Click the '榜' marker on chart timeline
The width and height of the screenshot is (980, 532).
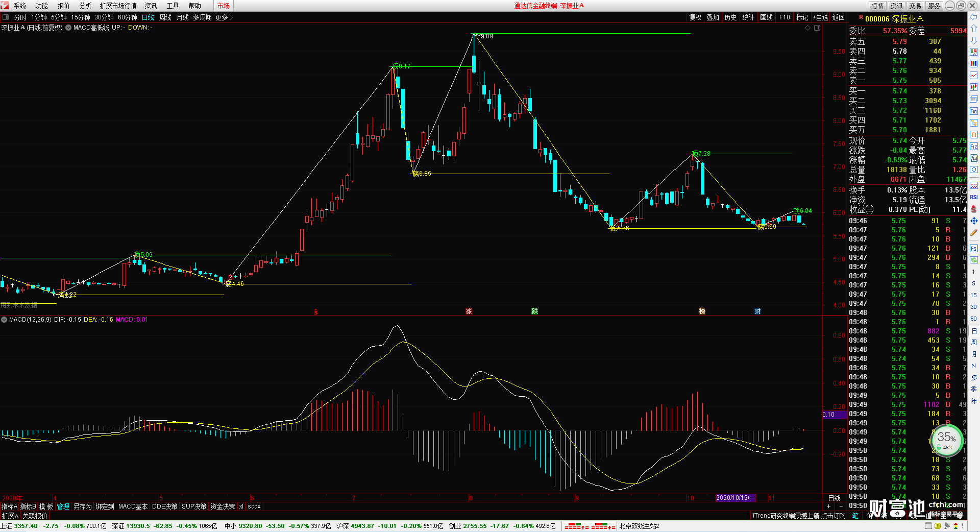(x=702, y=311)
